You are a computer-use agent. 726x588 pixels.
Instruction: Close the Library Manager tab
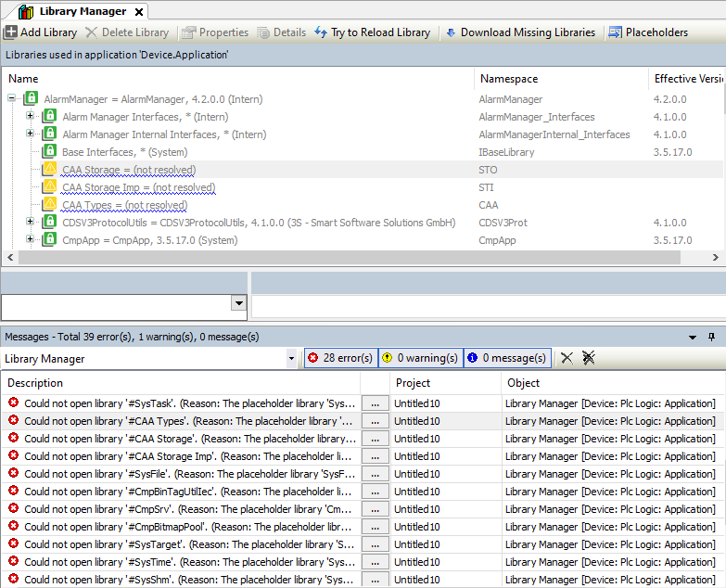click(138, 12)
